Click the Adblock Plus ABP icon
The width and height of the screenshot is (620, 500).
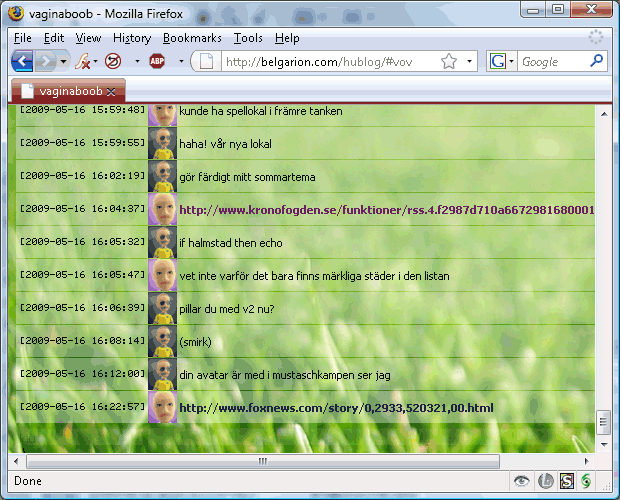tap(157, 61)
